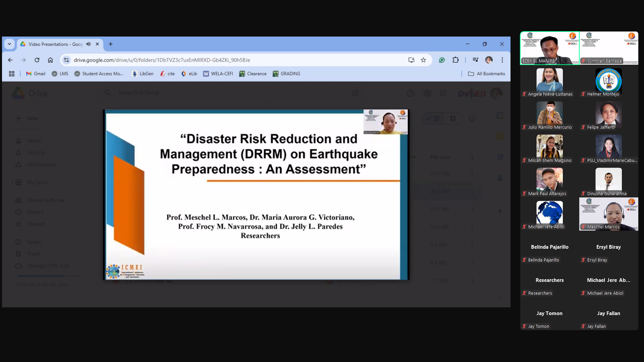This screenshot has width=644, height=362.
Task: Open Chrome three-dot menu
Action: pos(502,60)
